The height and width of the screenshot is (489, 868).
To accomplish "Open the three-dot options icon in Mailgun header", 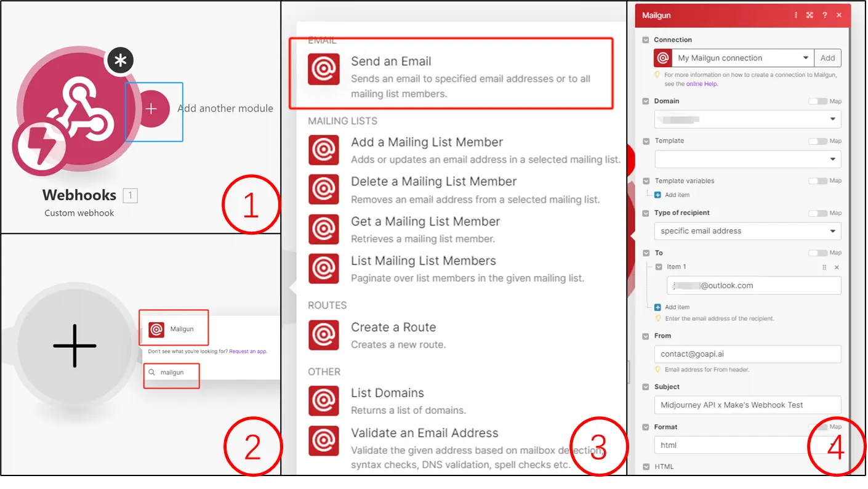I will pos(796,15).
